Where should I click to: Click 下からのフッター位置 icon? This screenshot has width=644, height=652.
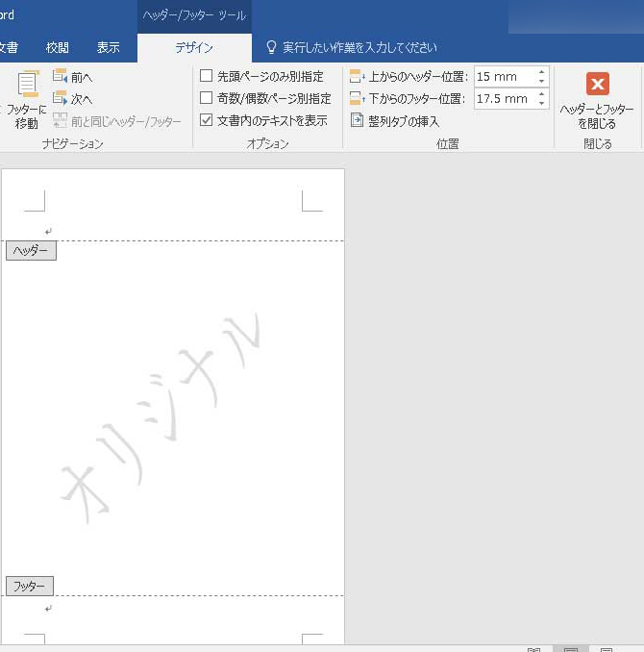click(358, 98)
